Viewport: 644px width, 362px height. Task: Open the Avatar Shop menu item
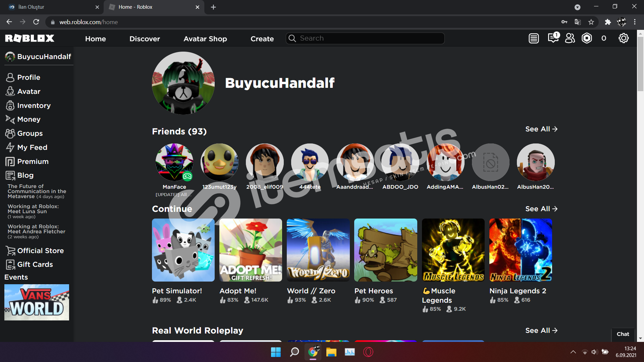(205, 39)
